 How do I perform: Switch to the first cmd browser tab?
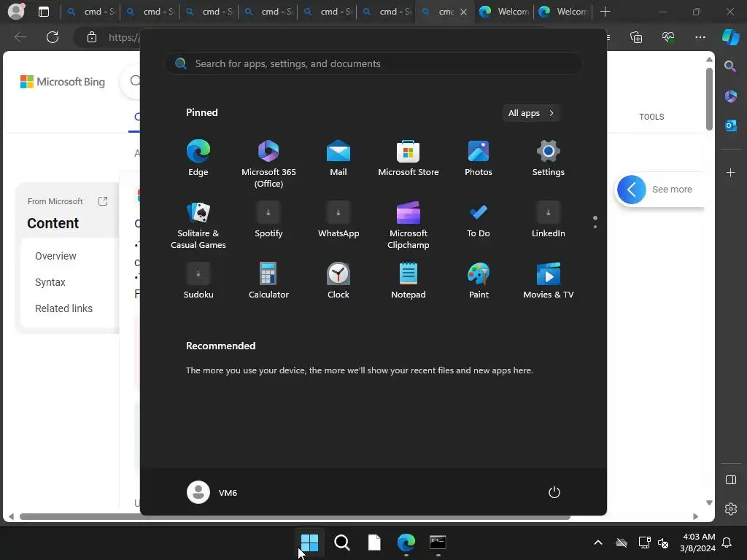[90, 12]
